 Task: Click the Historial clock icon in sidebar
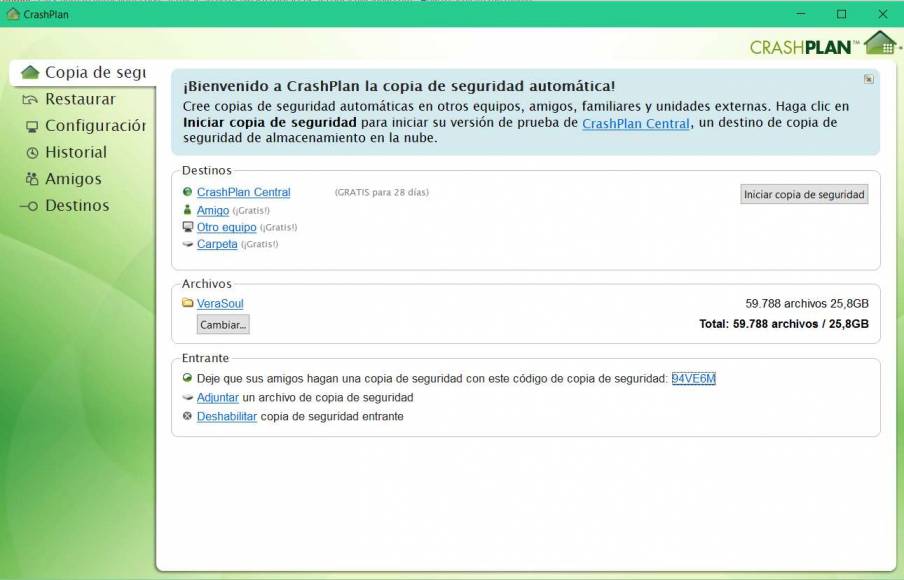(x=31, y=152)
